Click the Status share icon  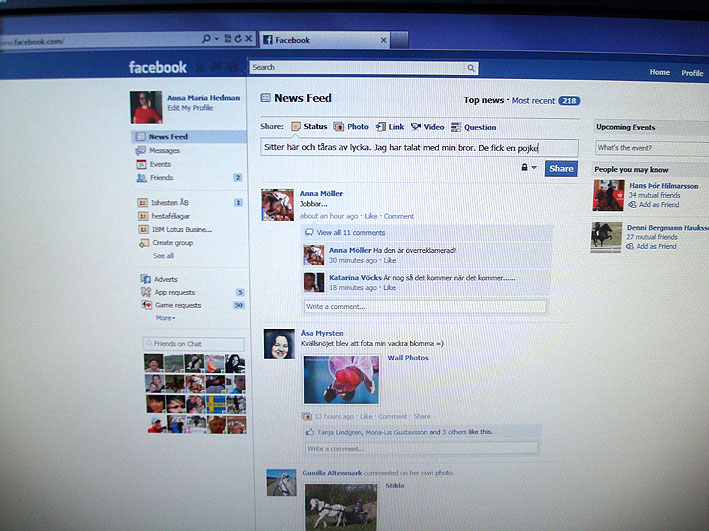pos(296,127)
